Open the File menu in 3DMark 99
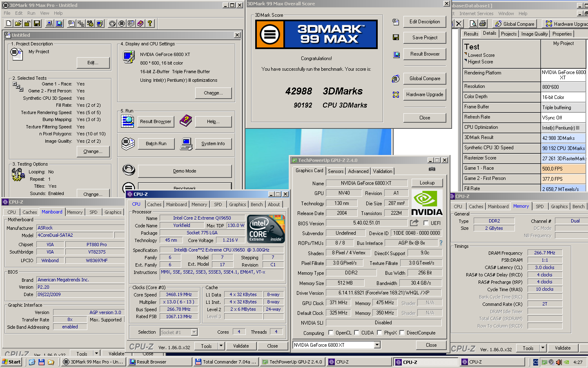588x368 pixels. 7,13
